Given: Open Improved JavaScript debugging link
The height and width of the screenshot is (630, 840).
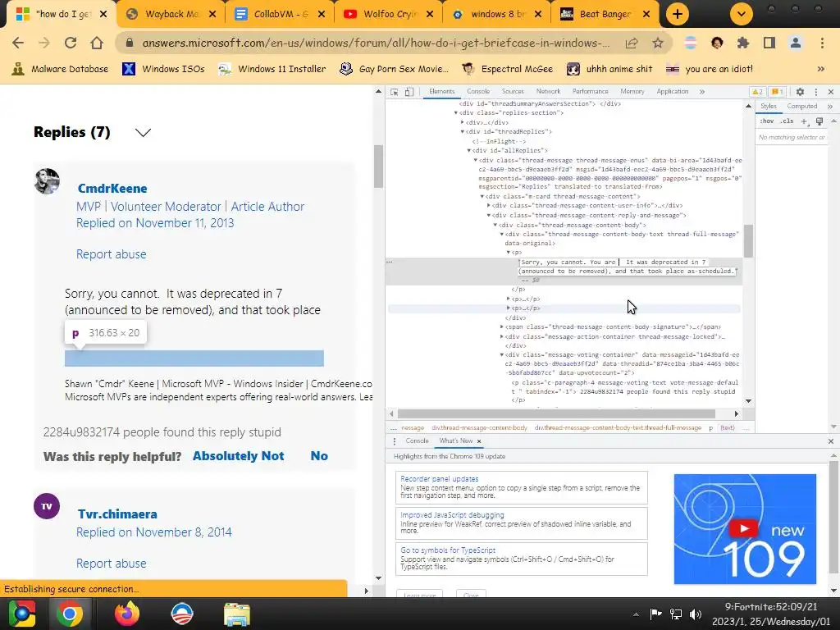Looking at the screenshot, I should click(452, 515).
